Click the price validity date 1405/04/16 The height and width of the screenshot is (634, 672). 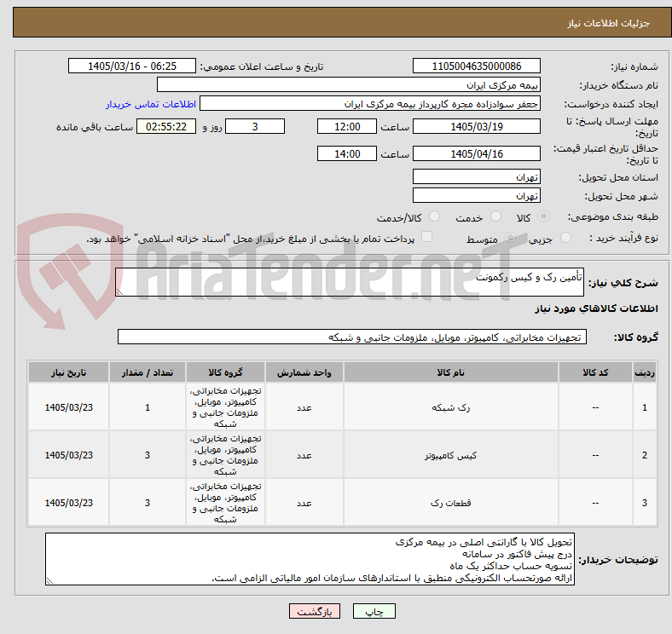(477, 153)
